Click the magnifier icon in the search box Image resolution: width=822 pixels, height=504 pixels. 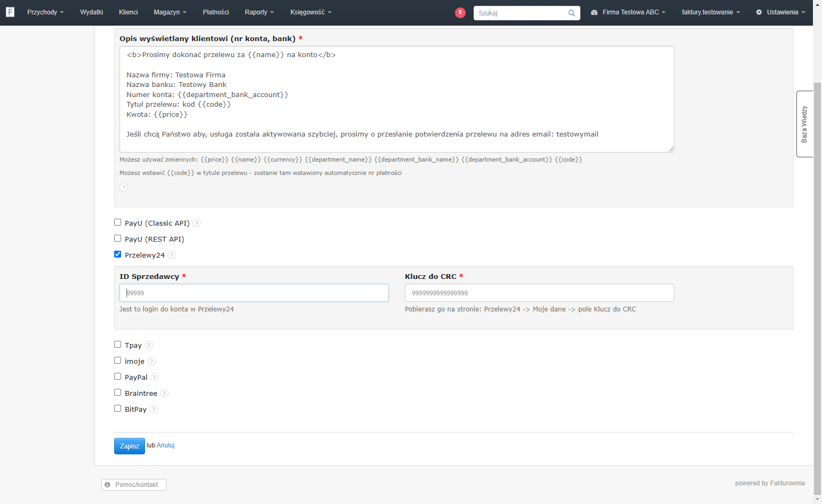click(572, 13)
